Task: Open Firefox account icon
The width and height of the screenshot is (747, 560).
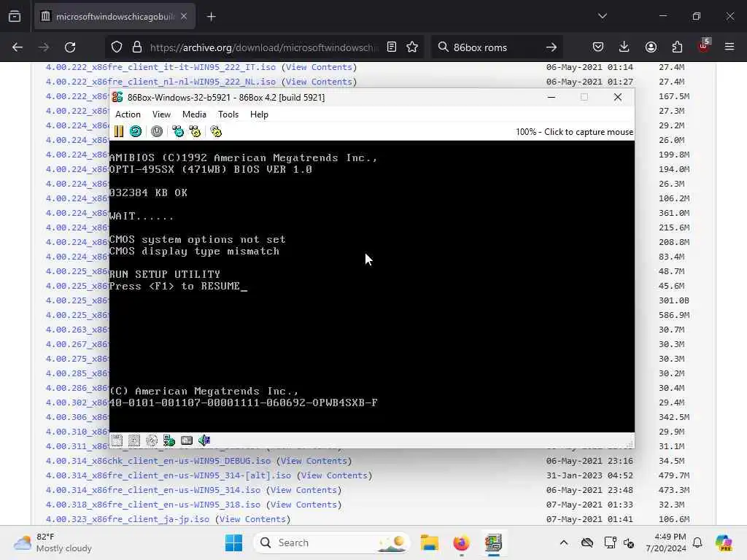Action: click(x=651, y=47)
